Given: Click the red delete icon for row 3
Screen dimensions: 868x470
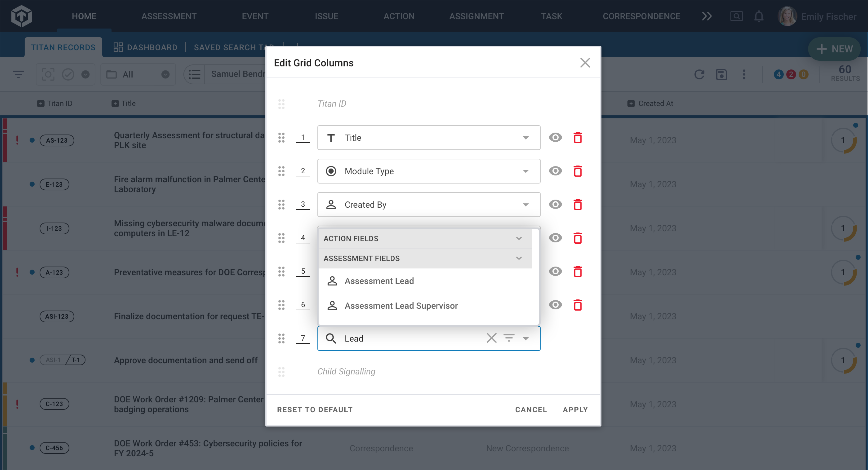Looking at the screenshot, I should tap(577, 204).
